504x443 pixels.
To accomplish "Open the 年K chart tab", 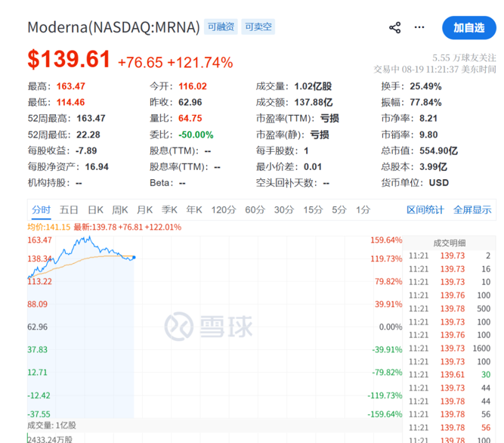I will coord(194,210).
